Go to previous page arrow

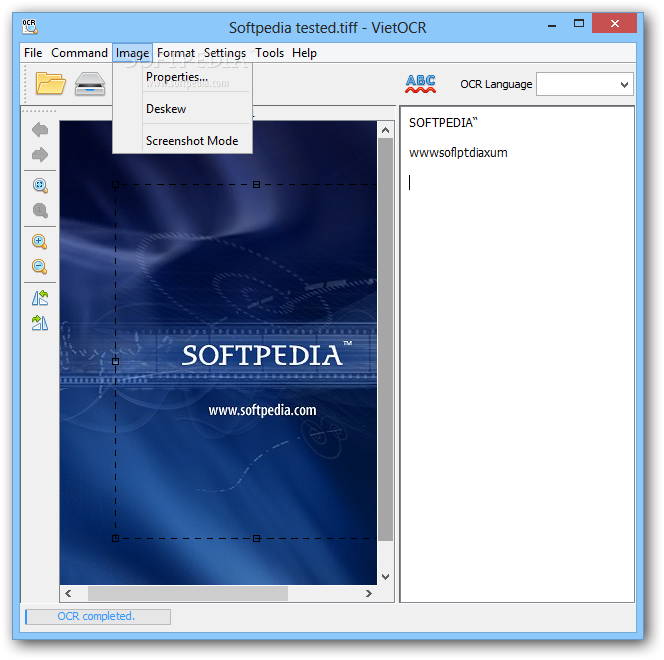40,130
